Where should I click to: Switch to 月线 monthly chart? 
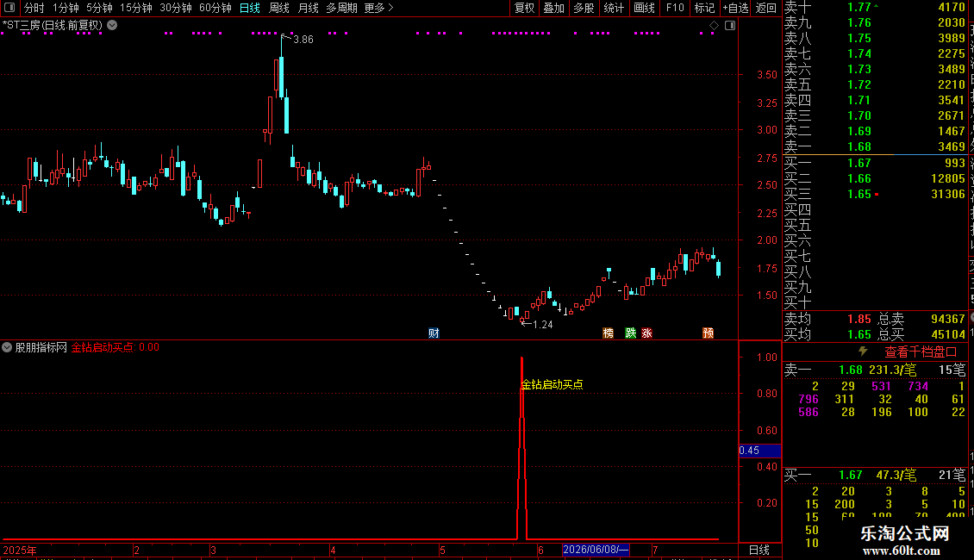point(308,8)
